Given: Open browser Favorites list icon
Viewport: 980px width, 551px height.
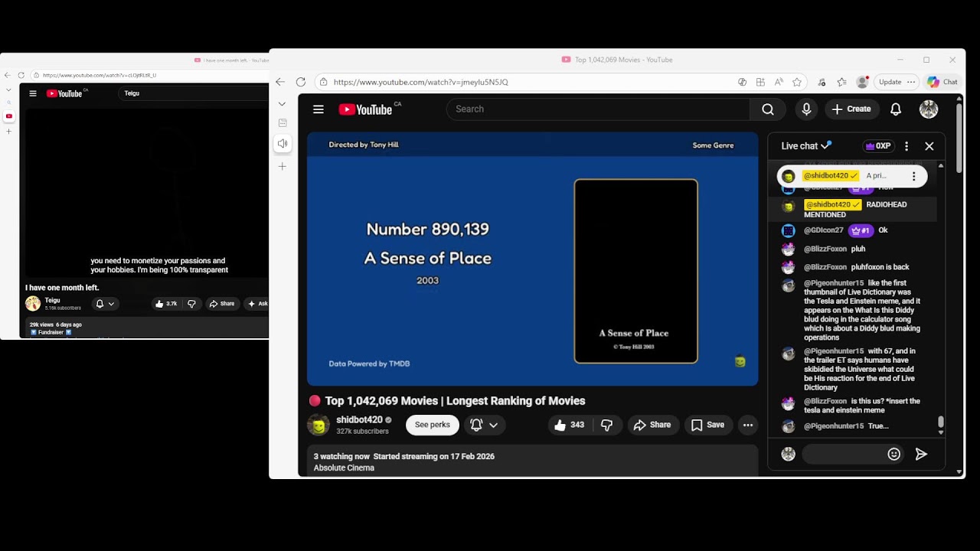Looking at the screenshot, I should click(841, 82).
